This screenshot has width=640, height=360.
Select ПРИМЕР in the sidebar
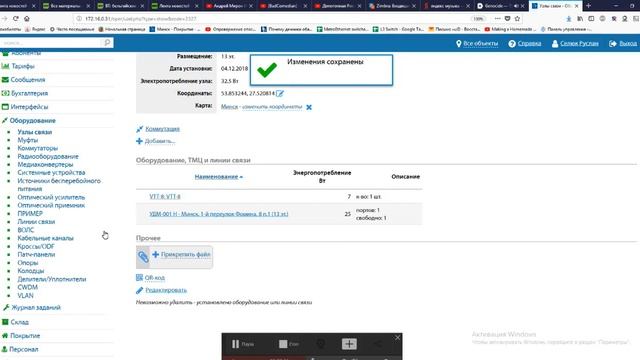tap(30, 213)
